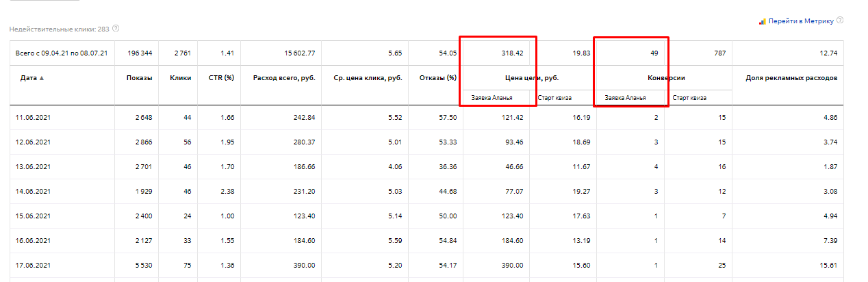Viewport: 868px width, 282px height.
Task: Click the 17.06.2021 date cell
Action: pos(33,266)
